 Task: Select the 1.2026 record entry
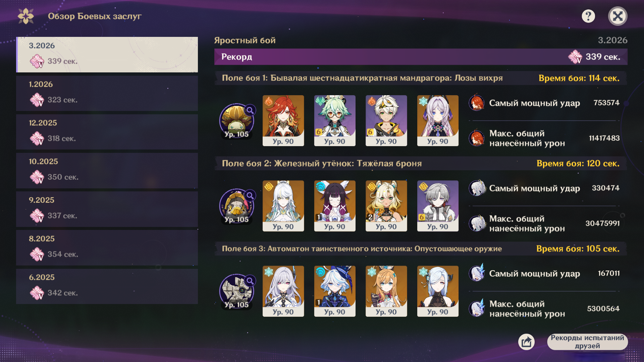point(107,93)
